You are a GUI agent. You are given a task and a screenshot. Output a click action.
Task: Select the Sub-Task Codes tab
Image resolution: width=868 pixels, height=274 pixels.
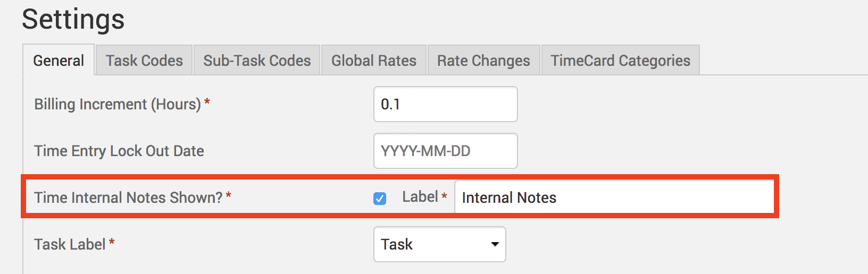click(x=257, y=61)
